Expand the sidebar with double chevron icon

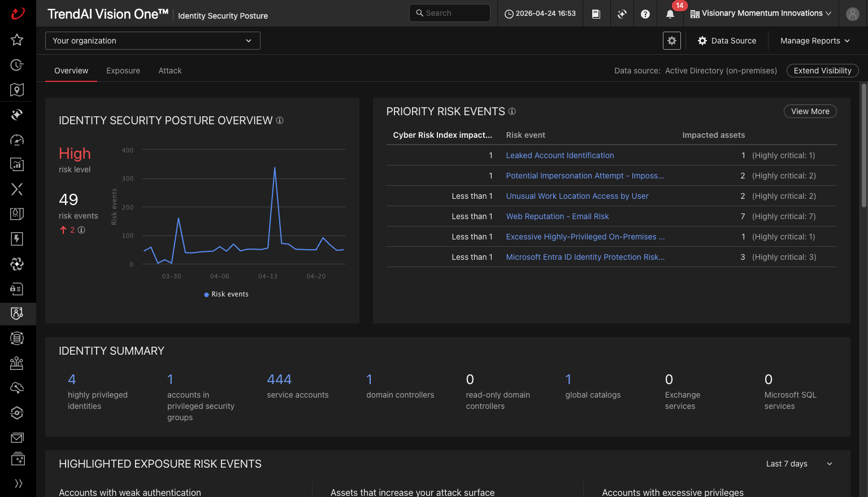[x=18, y=483]
